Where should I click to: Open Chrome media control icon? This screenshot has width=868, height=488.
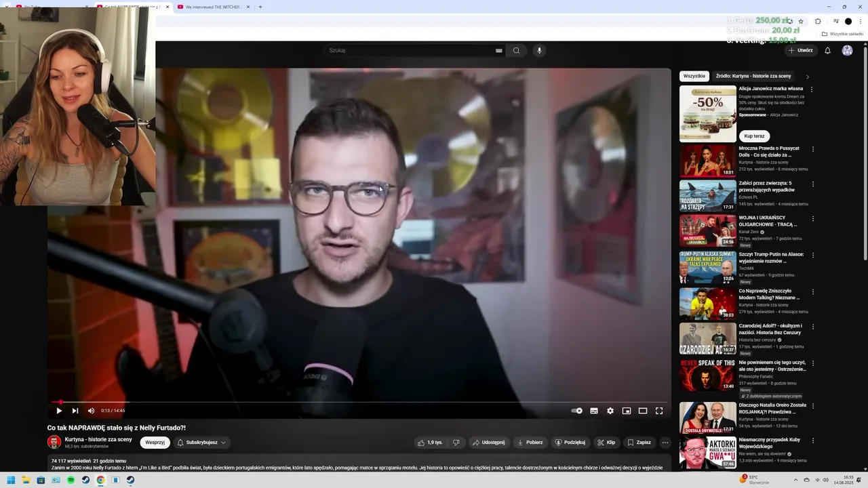[x=835, y=21]
